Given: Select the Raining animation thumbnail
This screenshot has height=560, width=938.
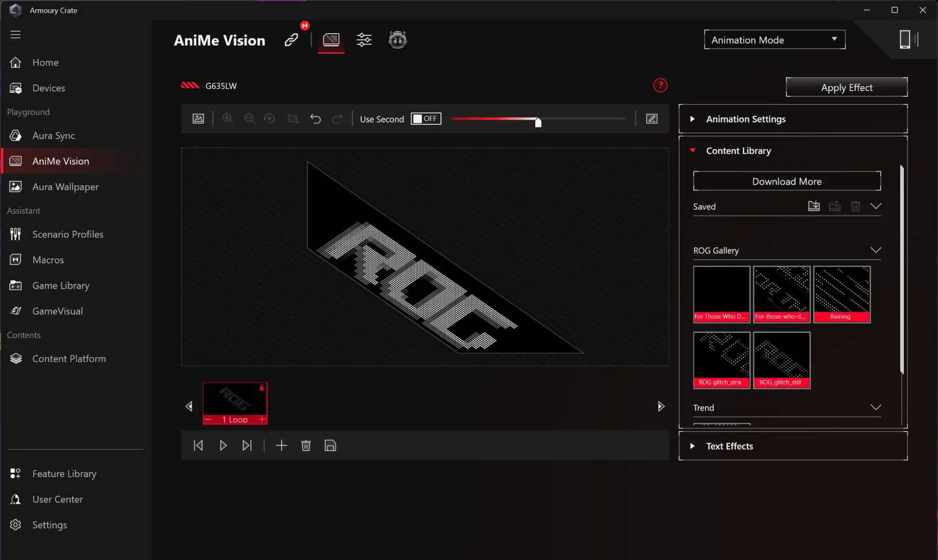Looking at the screenshot, I should (x=842, y=294).
